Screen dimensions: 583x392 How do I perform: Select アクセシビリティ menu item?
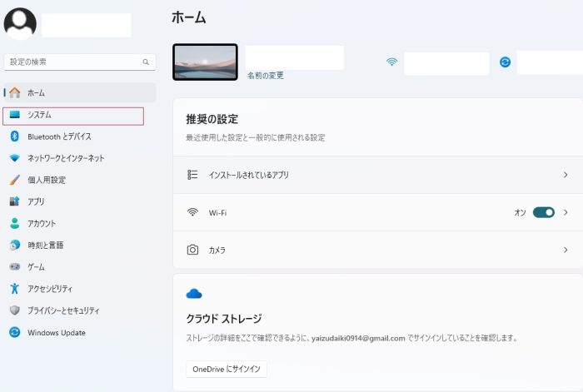click(x=79, y=288)
